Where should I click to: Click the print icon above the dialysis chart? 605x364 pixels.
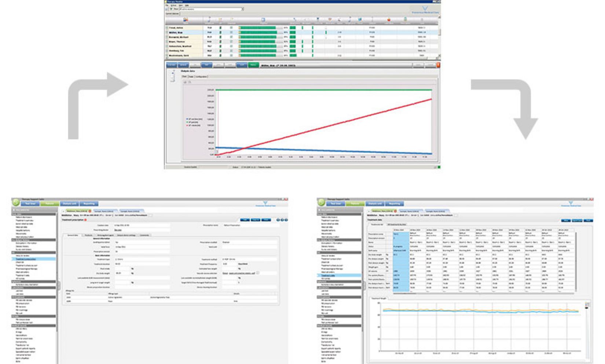coord(185,82)
